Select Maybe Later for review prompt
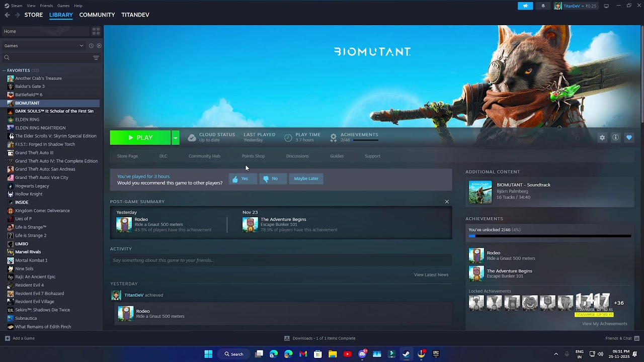This screenshot has width=644, height=362. click(306, 178)
